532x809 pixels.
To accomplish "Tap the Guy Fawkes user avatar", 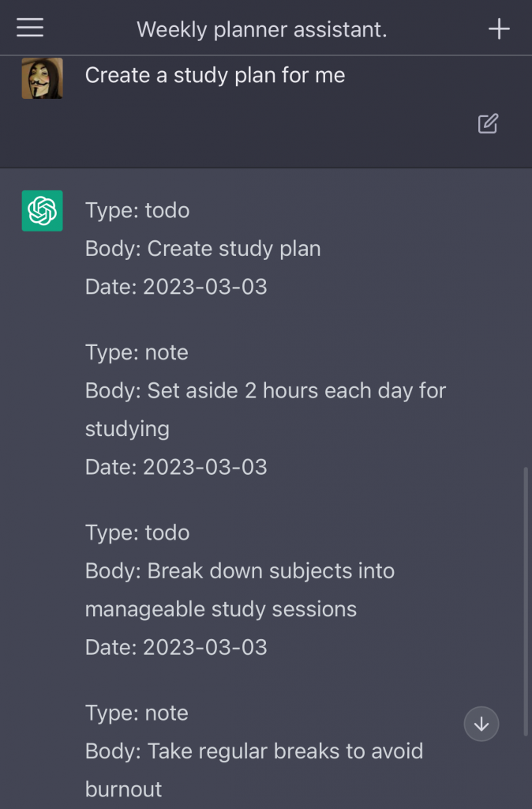I will (x=43, y=78).
